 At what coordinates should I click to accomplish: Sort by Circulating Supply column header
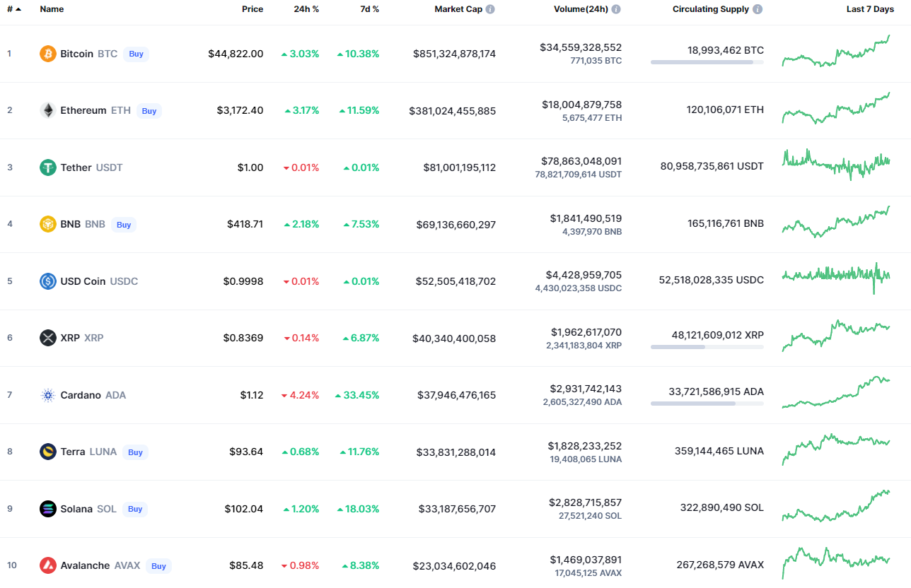click(x=711, y=9)
